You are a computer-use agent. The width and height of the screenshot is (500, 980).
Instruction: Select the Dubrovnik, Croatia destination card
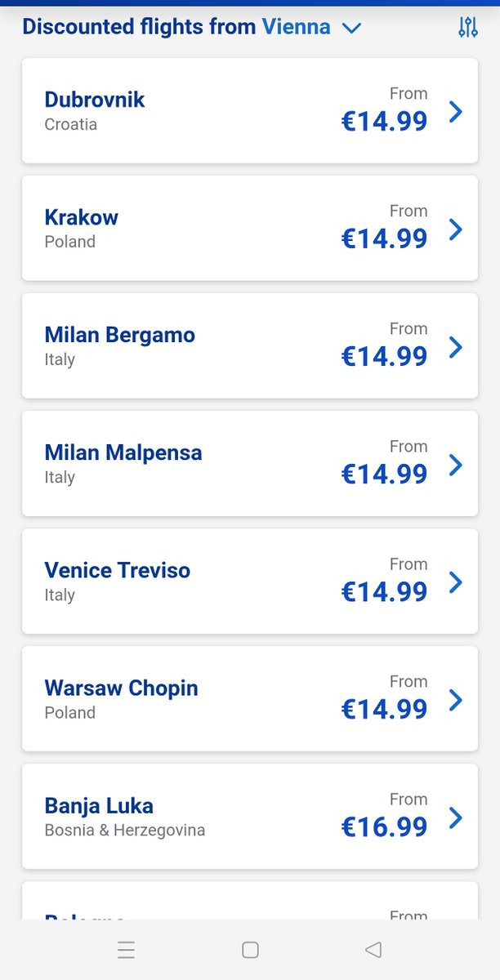click(x=250, y=110)
